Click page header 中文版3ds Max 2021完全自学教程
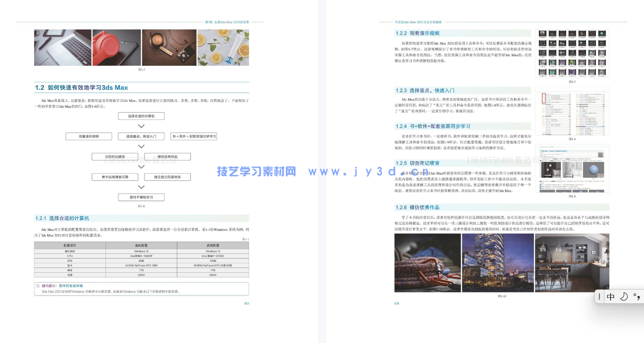The height and width of the screenshot is (343, 644). [418, 22]
